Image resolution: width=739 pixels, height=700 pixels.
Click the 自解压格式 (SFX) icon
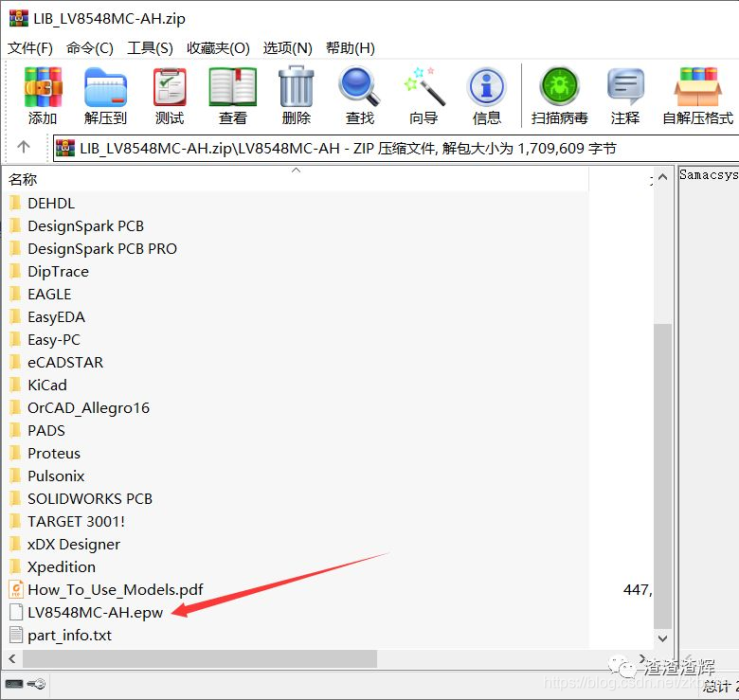[697, 96]
